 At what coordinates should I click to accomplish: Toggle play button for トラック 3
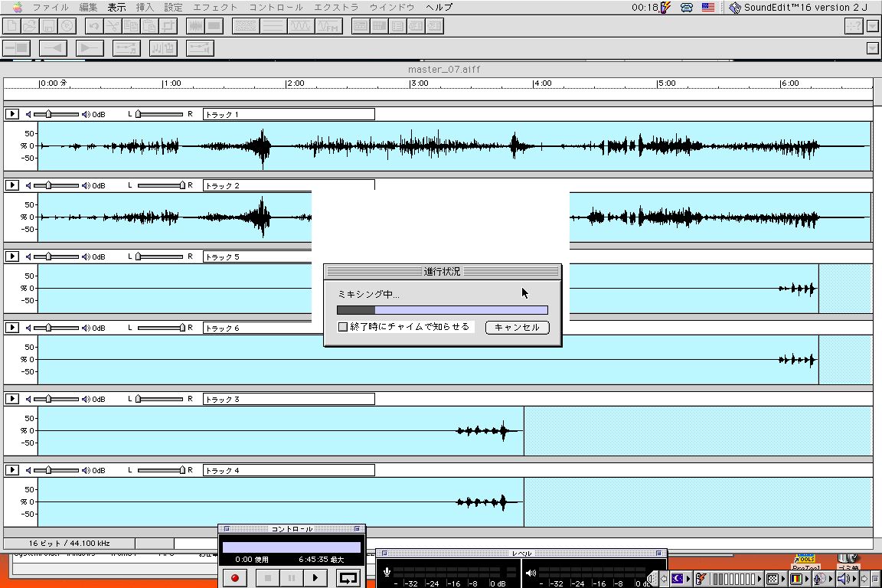click(11, 399)
